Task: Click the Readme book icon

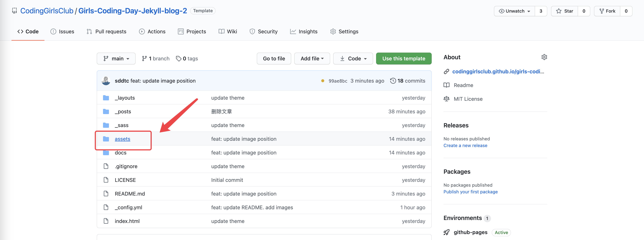Action: pos(446,85)
